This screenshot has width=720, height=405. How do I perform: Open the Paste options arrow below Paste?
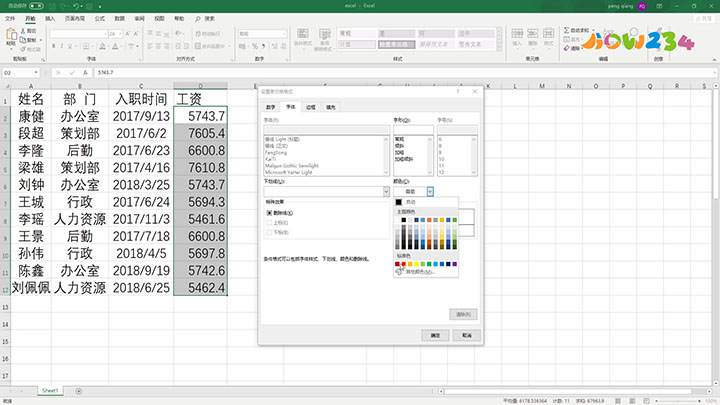pos(11,48)
